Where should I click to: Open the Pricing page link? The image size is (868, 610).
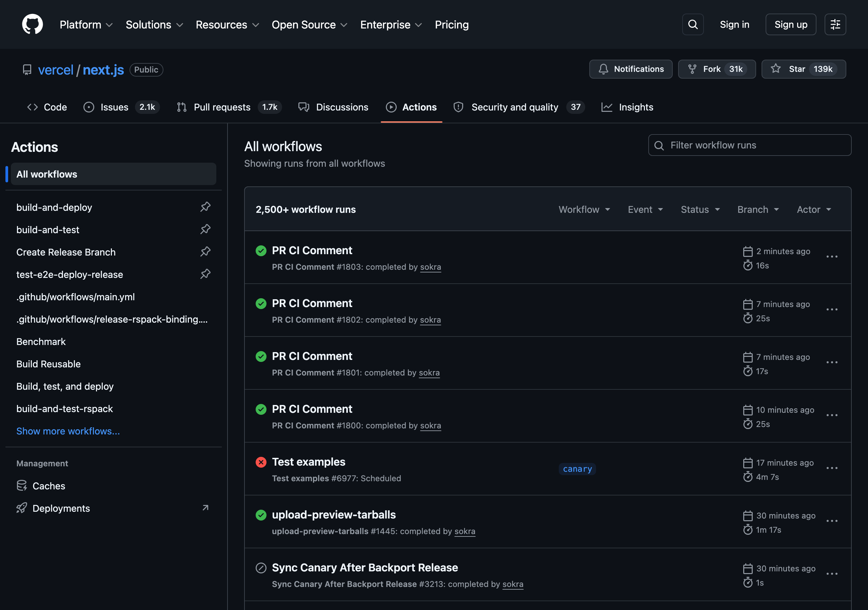(452, 25)
